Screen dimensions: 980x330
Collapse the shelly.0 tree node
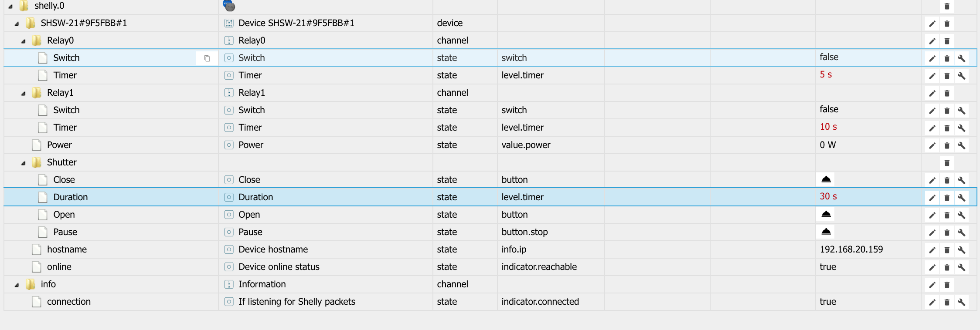coord(10,7)
